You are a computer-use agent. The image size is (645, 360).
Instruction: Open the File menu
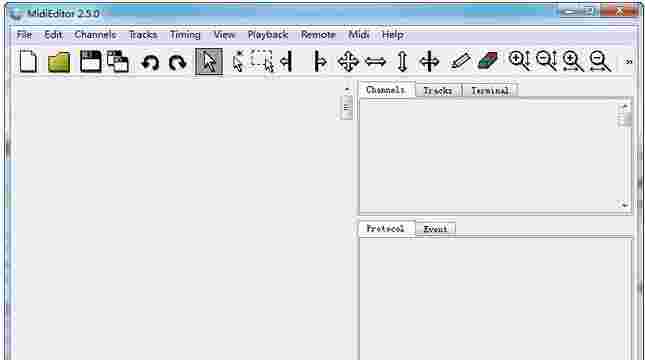24,35
